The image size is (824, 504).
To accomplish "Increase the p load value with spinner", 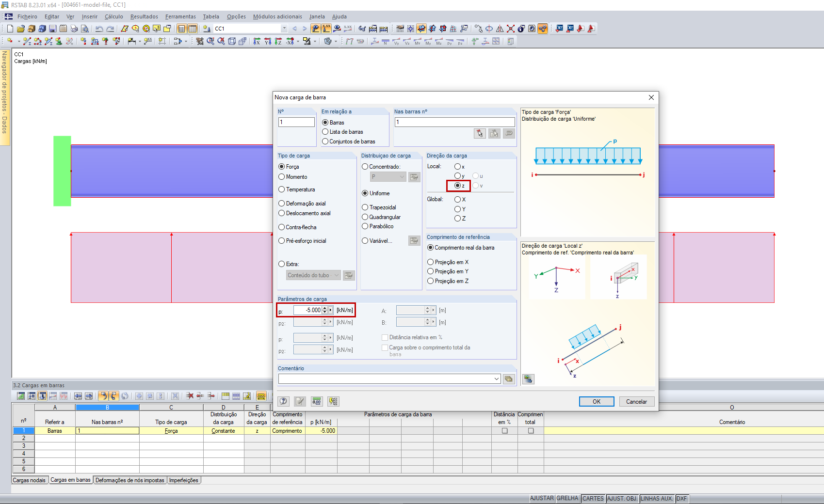I will pos(324,308).
